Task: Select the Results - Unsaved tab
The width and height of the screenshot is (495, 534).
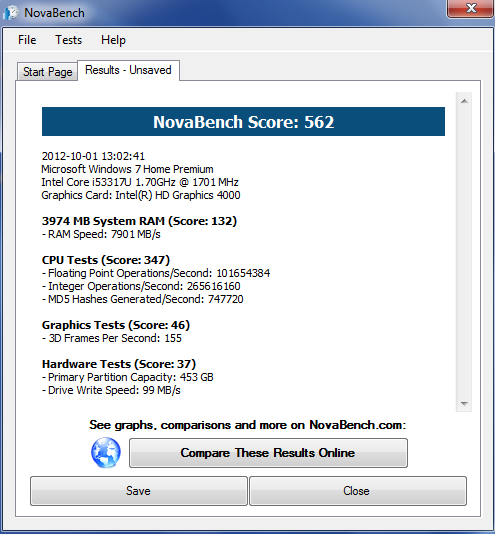Action: pyautogui.click(x=128, y=70)
